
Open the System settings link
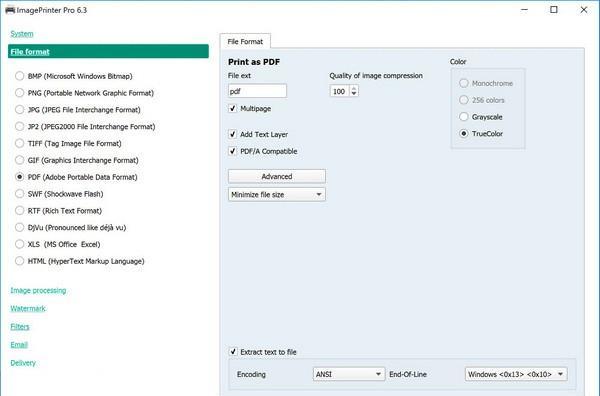click(22, 34)
